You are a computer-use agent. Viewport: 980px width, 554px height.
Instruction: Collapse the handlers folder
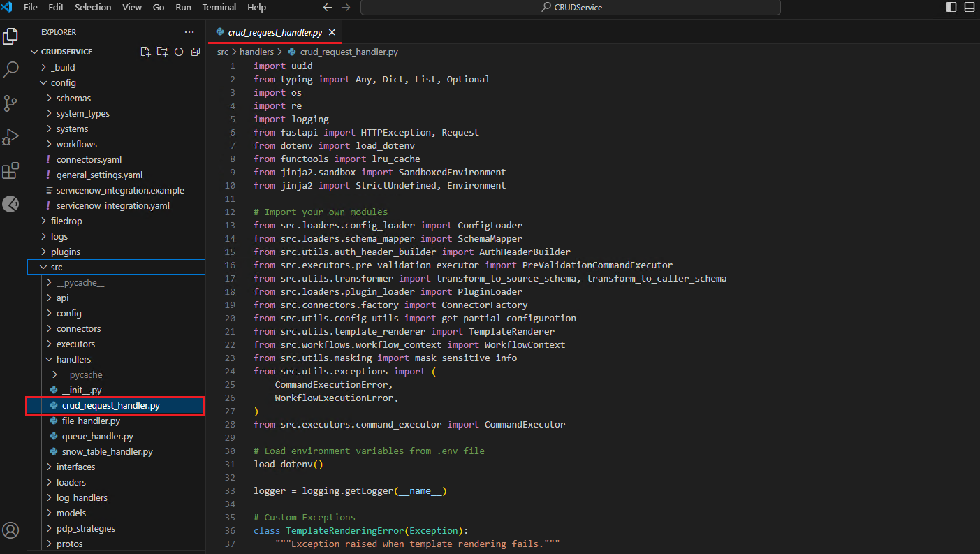[116, 359]
